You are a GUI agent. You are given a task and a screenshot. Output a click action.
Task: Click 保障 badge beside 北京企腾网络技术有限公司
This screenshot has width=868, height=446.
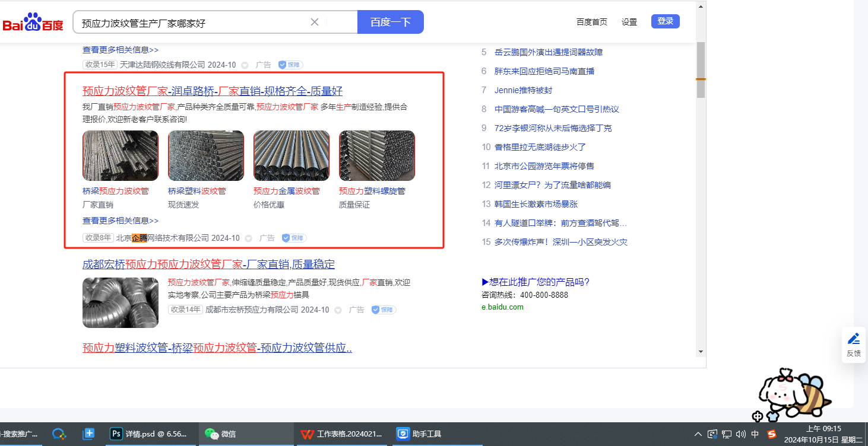click(294, 238)
